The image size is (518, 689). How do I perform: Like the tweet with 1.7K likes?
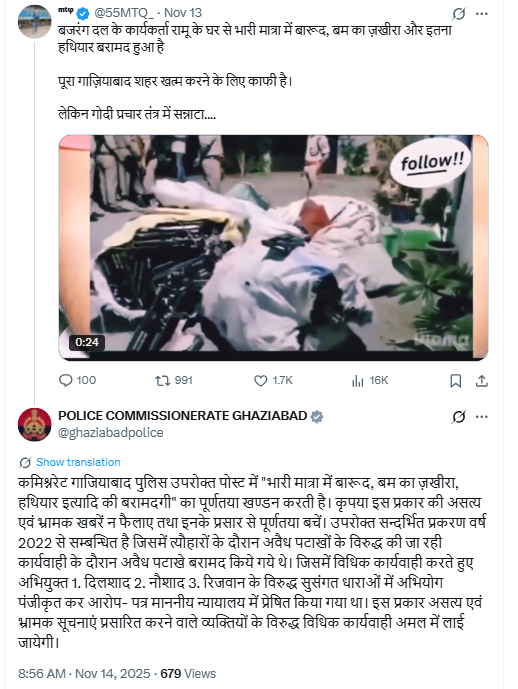click(273, 381)
